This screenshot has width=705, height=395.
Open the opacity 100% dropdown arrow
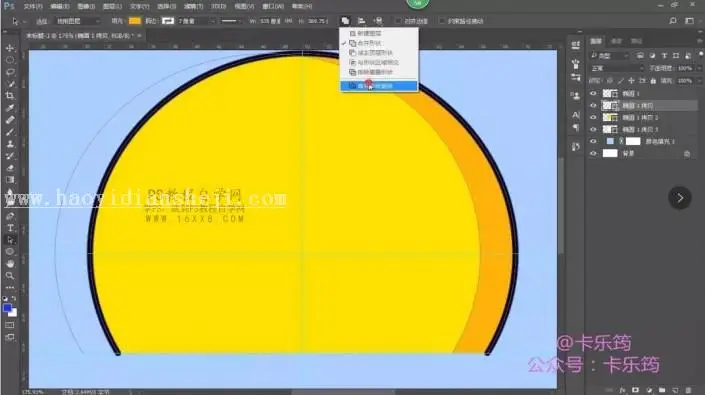(x=698, y=68)
